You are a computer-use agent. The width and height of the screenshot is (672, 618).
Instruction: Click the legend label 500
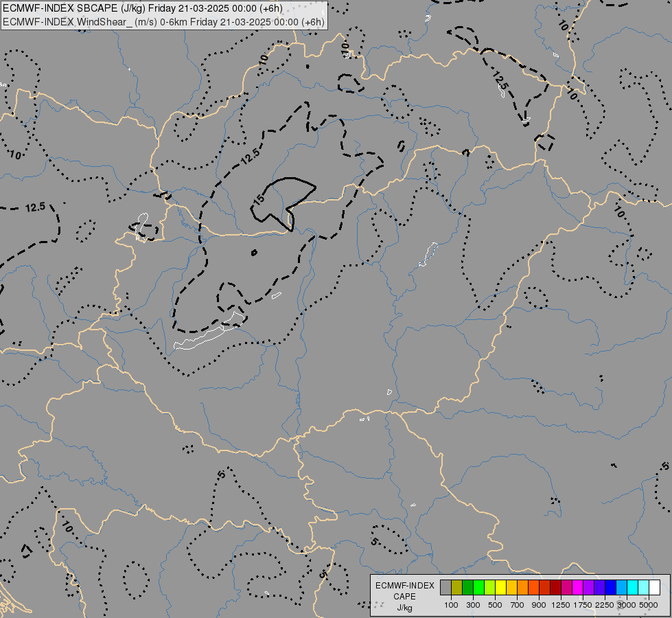(495, 605)
